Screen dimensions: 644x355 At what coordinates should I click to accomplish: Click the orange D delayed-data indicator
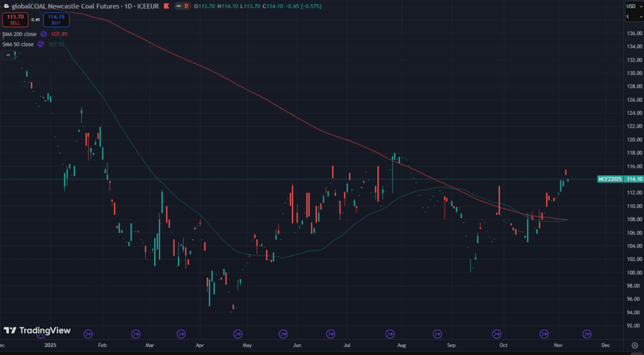pyautogui.click(x=186, y=6)
